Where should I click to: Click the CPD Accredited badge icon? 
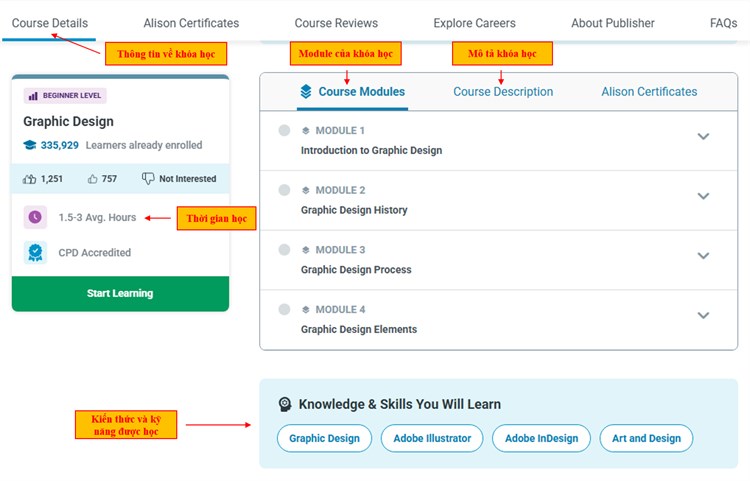pos(35,253)
